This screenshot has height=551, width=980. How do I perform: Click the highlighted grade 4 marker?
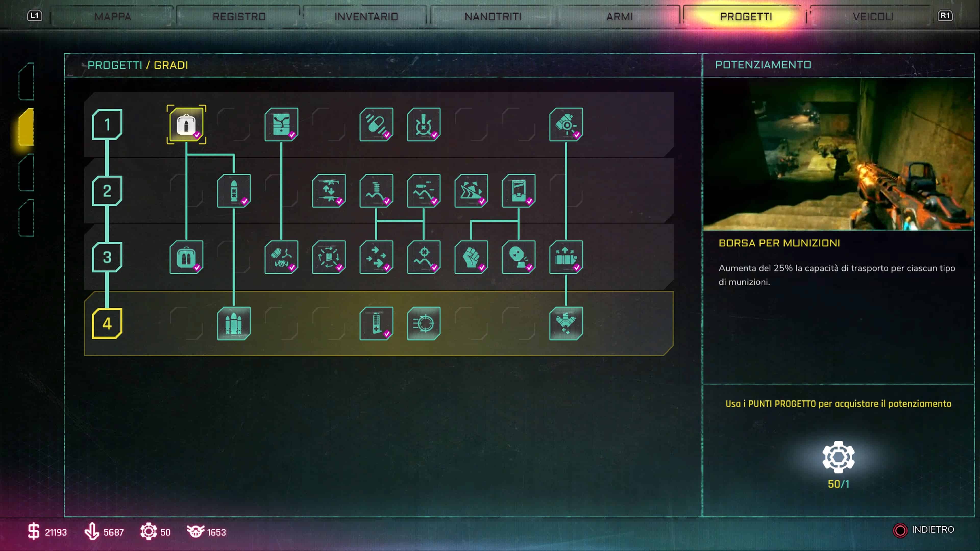pos(107,324)
